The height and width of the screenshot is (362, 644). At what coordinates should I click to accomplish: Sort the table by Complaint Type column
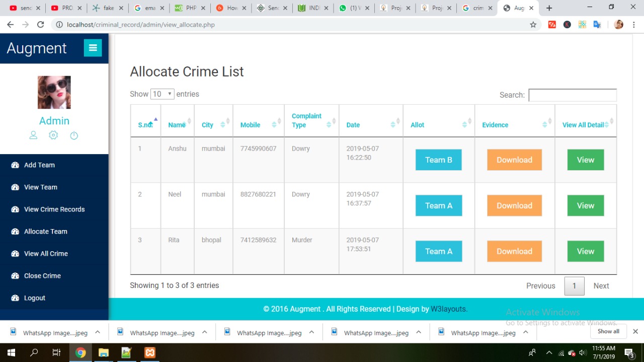(x=311, y=120)
